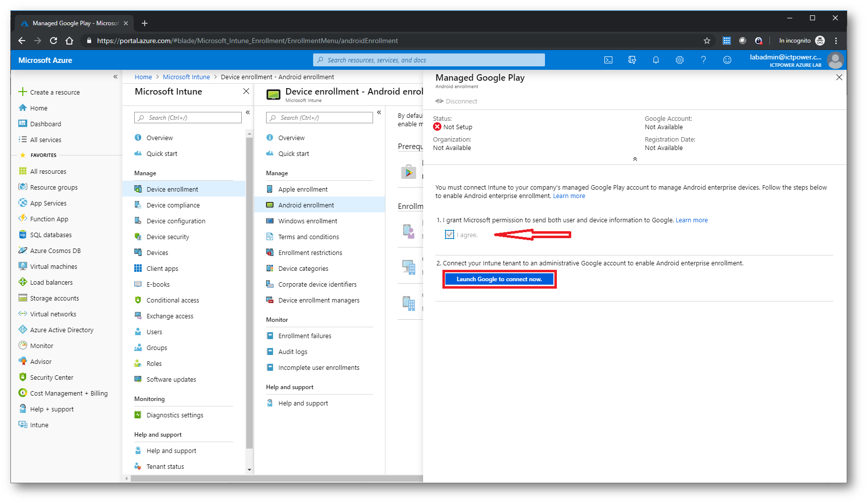Close the Managed Google Play blade

pos(839,77)
